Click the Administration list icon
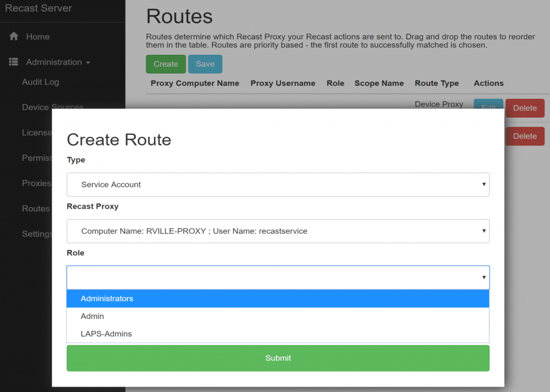Image resolution: width=550 pixels, height=392 pixels. pos(14,62)
